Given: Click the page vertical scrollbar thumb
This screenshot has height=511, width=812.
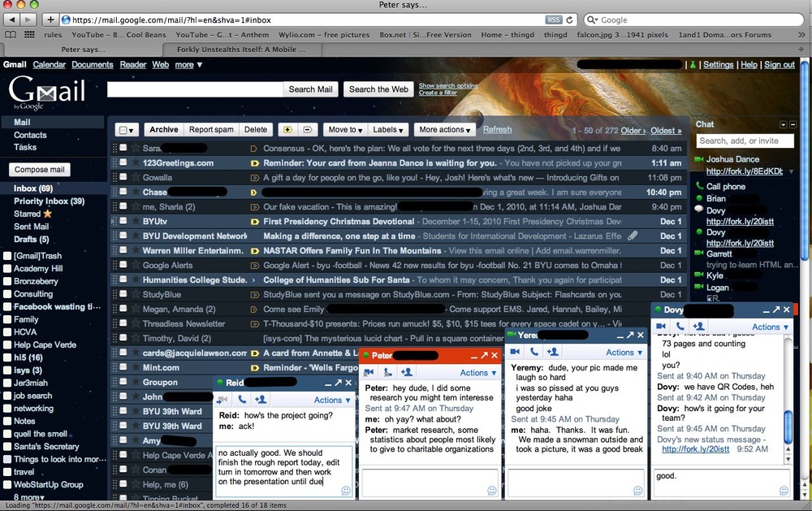Looking at the screenshot, I should [804, 161].
